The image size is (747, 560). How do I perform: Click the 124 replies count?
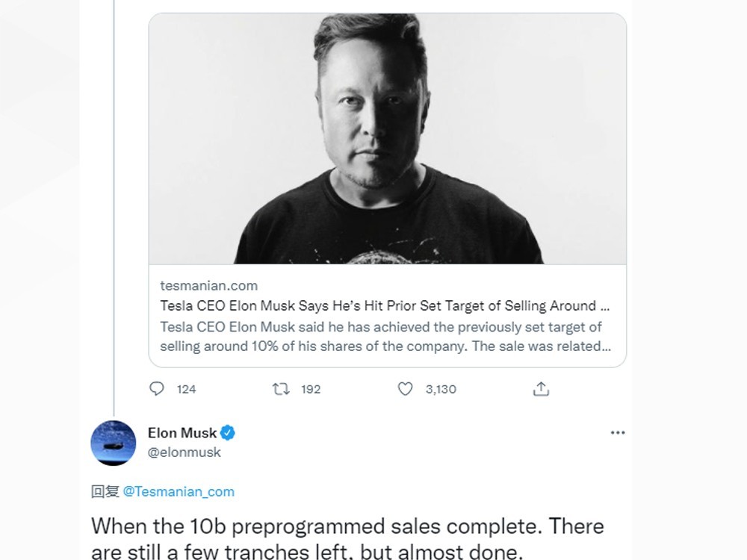tap(186, 389)
